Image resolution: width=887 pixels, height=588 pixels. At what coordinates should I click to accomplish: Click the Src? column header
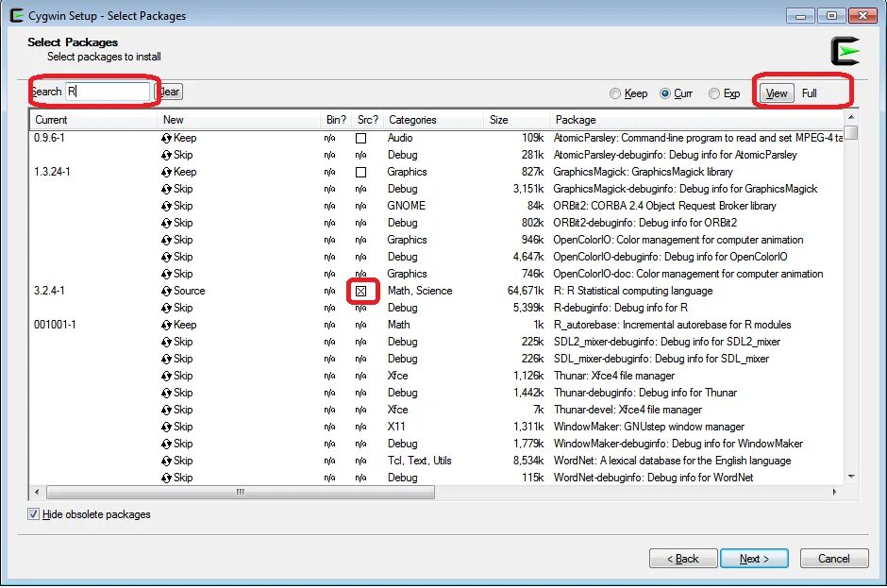[x=368, y=120]
